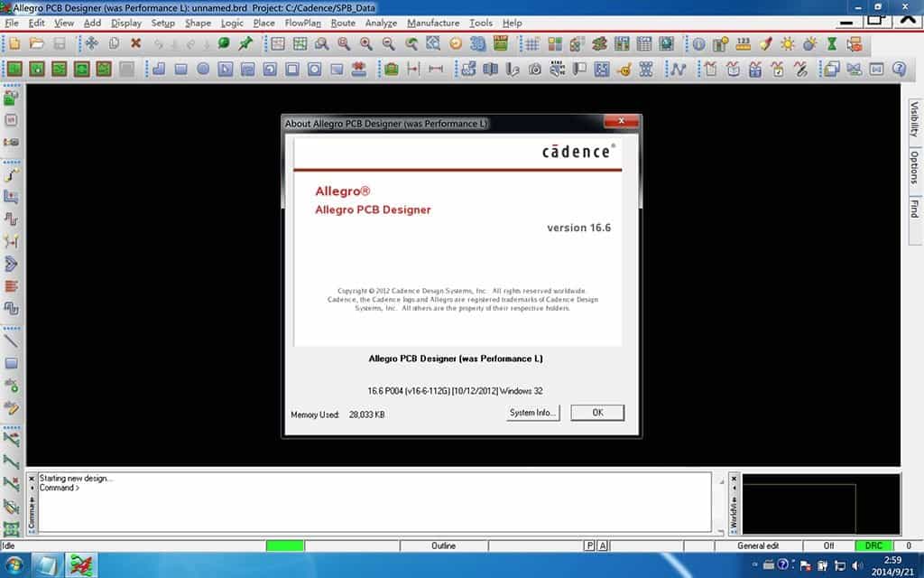Click the System Info button
Screen dimensions: 924x578
tap(531, 412)
